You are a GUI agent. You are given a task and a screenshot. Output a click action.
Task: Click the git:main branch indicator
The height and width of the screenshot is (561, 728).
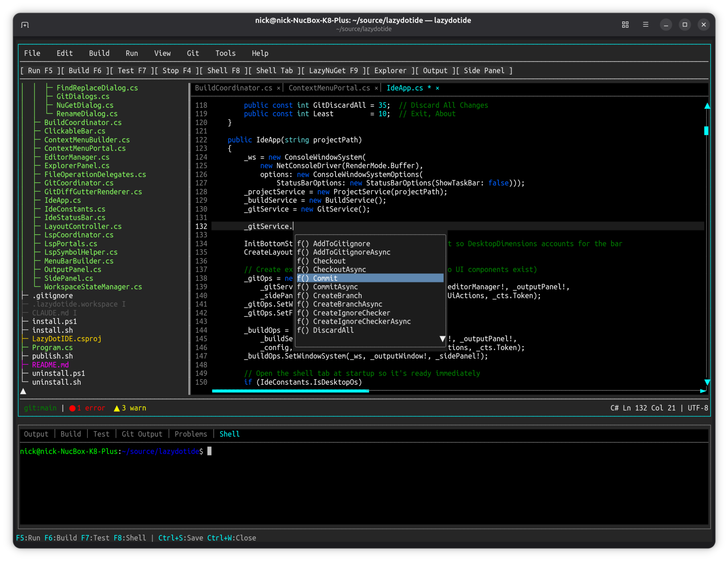[40, 408]
